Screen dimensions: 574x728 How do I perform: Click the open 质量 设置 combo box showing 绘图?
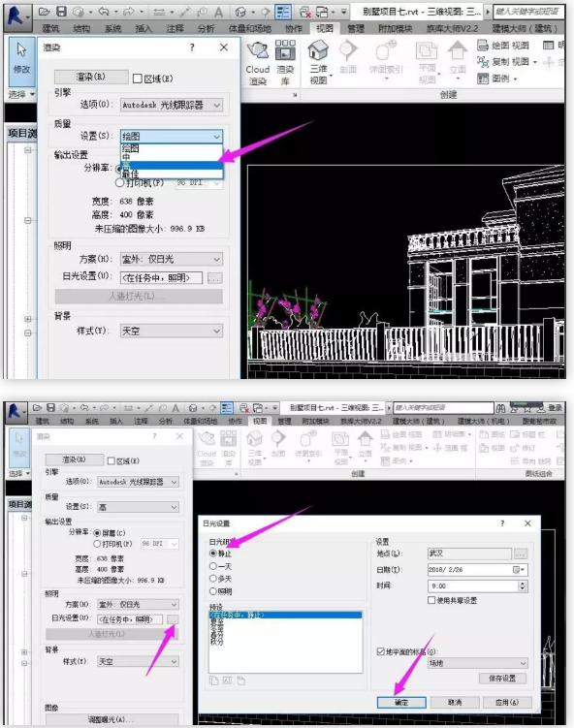(x=172, y=136)
